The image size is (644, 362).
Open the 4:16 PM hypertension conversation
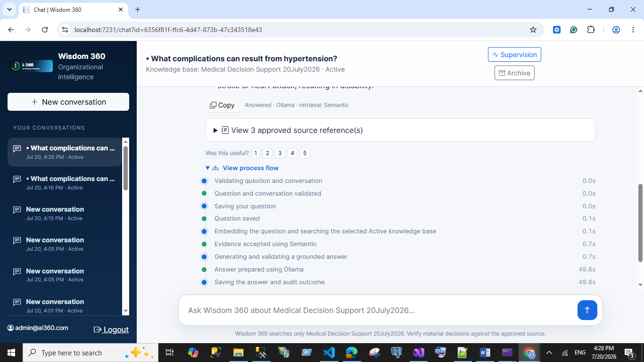tap(65, 183)
